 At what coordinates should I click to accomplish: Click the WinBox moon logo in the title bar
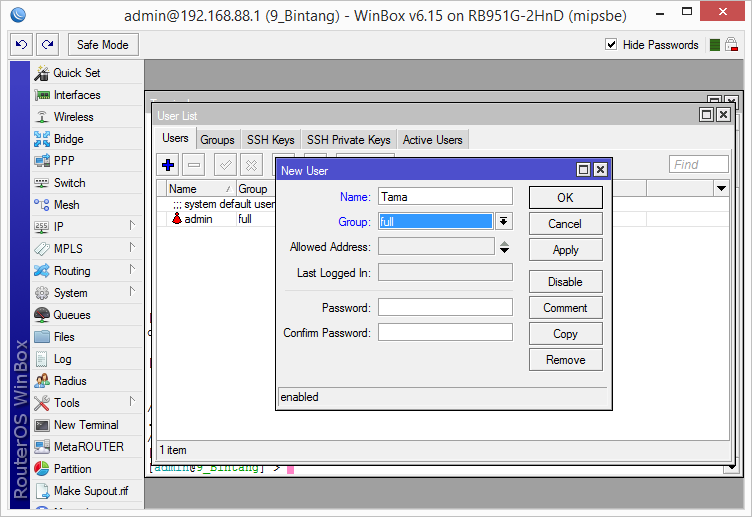[x=18, y=14]
